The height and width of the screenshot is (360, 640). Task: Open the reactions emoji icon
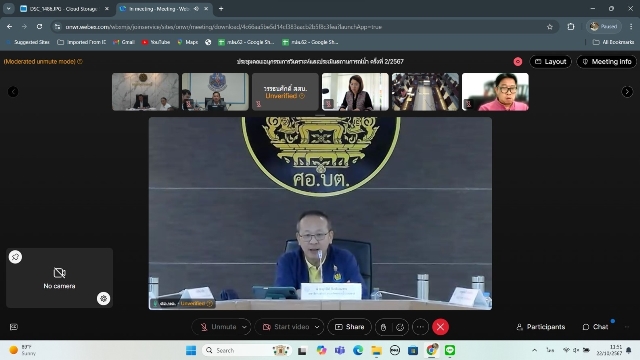pos(400,327)
